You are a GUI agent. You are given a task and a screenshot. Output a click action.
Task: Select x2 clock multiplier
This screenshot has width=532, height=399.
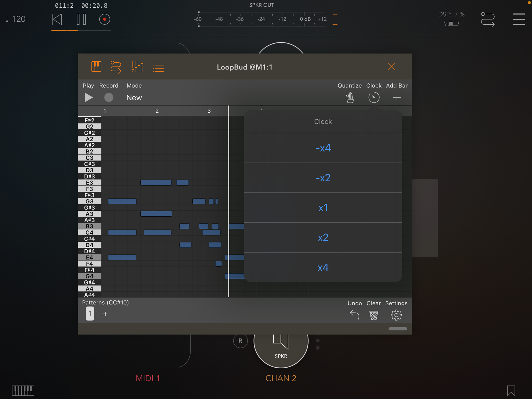coord(323,237)
